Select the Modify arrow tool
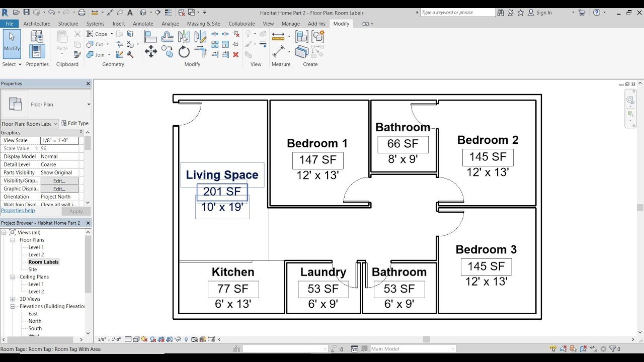 click(x=12, y=43)
